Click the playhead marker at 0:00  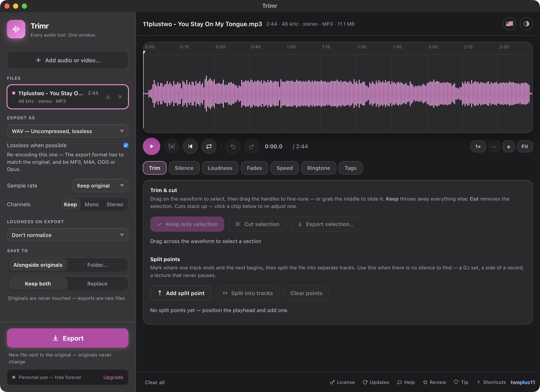tap(144, 52)
